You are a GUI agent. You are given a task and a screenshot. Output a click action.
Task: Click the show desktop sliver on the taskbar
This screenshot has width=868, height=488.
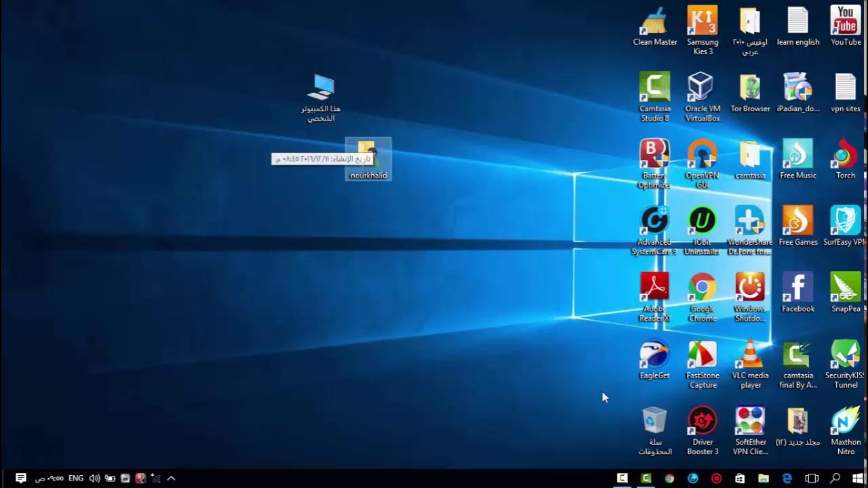tap(2, 479)
